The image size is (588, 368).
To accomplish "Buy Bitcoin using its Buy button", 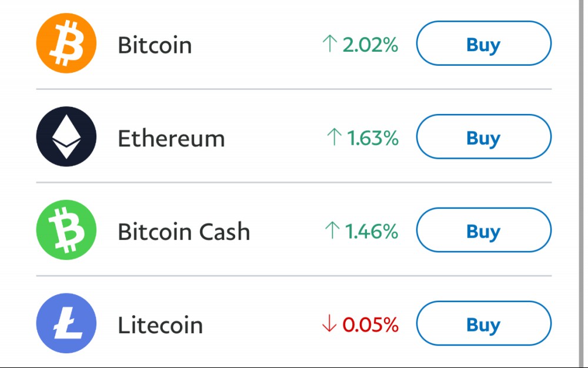I will (484, 44).
